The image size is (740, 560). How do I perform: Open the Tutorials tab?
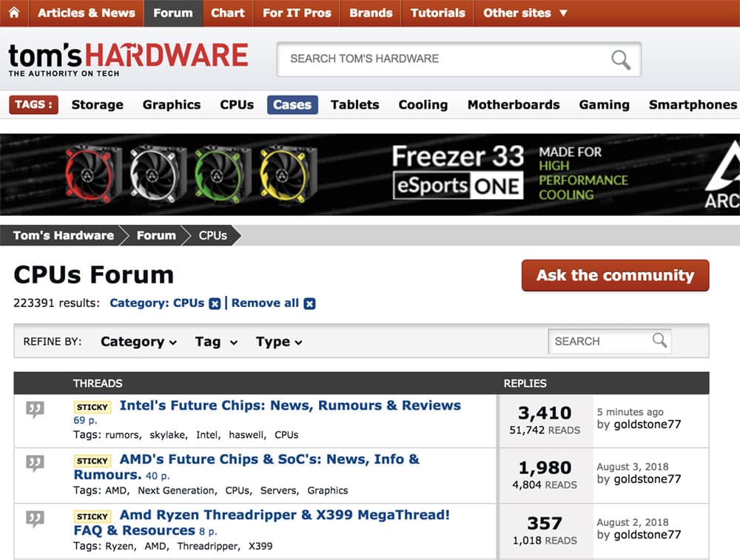pyautogui.click(x=437, y=13)
